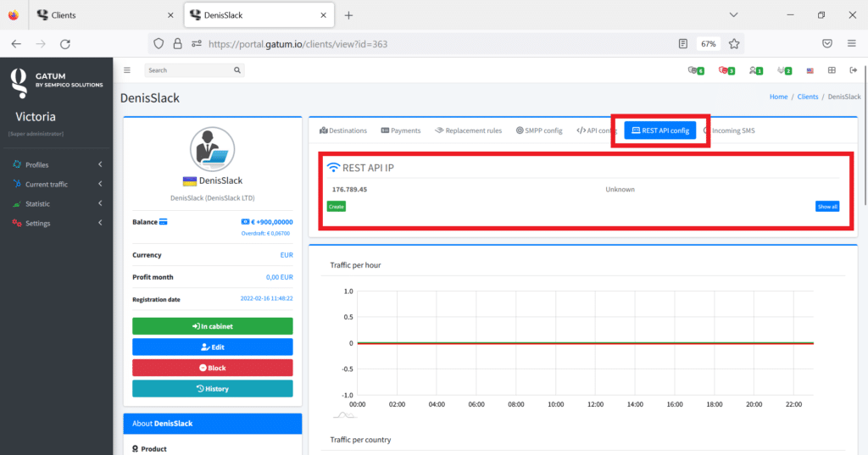Reload the page with refresh button

(x=65, y=44)
